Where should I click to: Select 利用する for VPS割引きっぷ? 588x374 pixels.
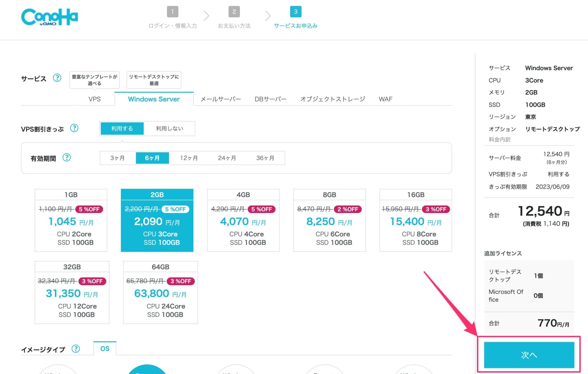click(x=122, y=128)
